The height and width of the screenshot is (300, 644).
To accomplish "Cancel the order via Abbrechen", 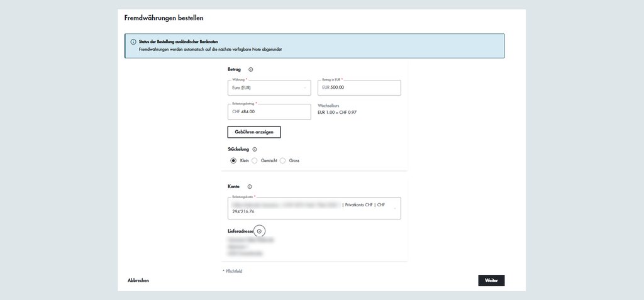I will 138,281.
